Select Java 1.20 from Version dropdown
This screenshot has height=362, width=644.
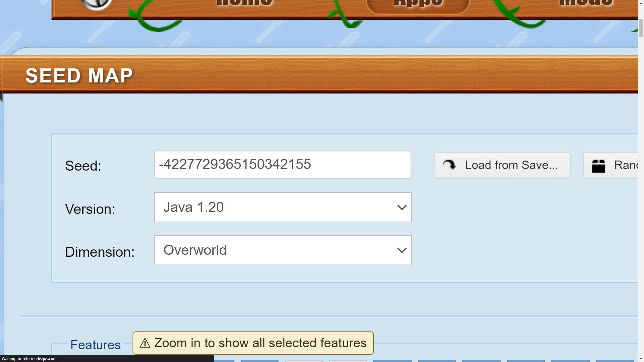click(283, 207)
